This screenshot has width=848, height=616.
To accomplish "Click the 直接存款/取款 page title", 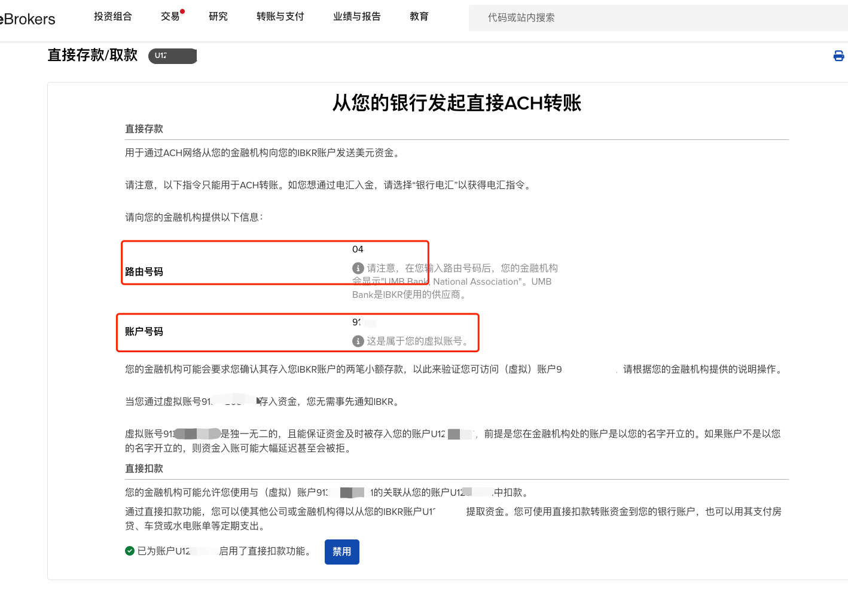I will click(93, 55).
